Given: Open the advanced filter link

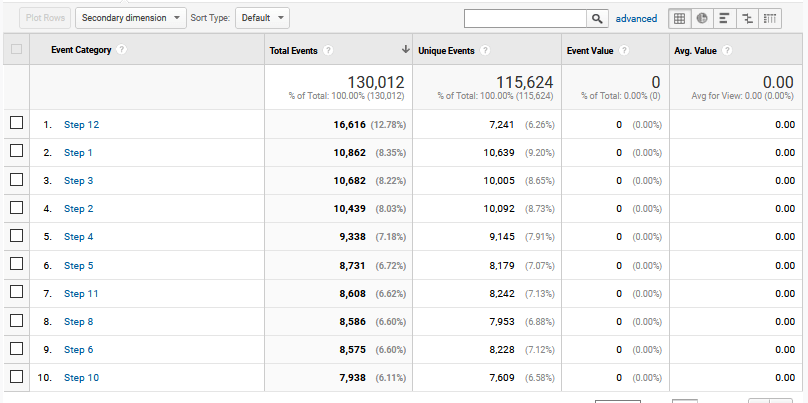Looking at the screenshot, I should [x=636, y=18].
